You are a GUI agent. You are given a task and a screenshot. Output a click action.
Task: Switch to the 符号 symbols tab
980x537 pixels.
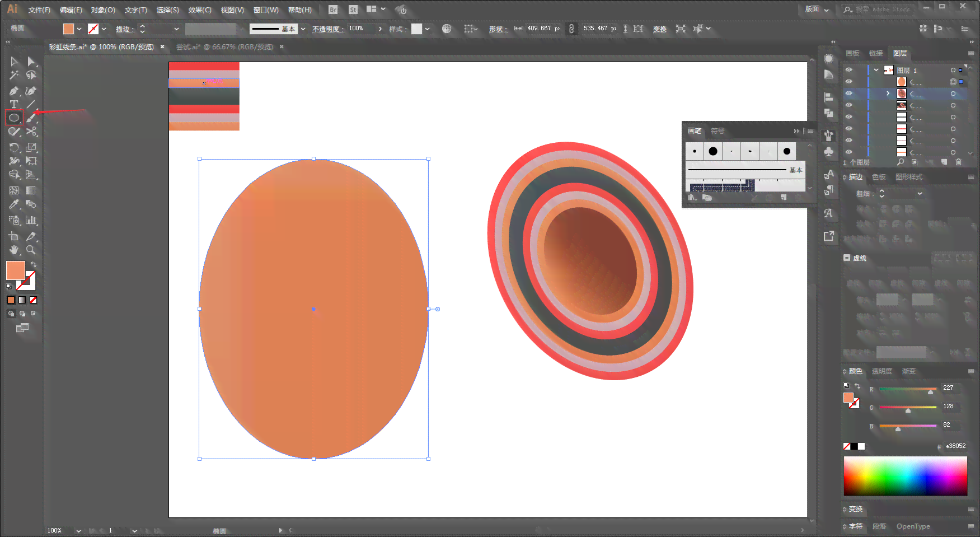[x=718, y=131]
